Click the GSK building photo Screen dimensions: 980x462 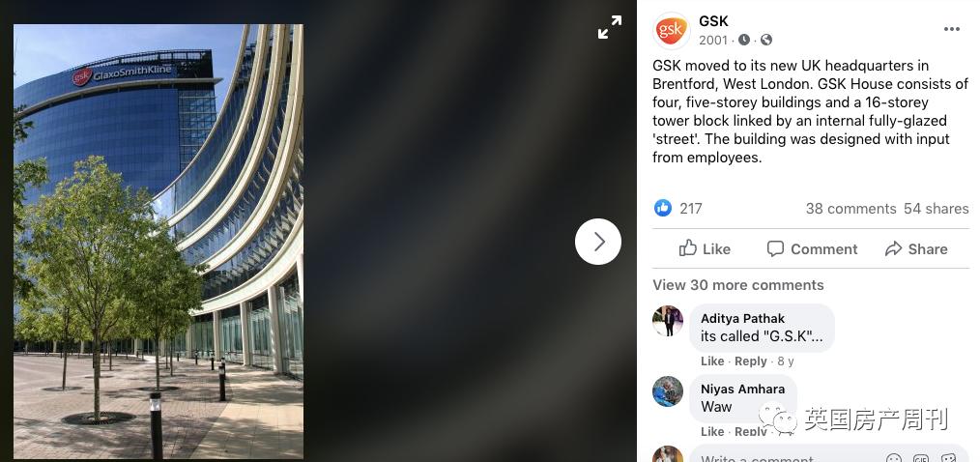point(159,242)
